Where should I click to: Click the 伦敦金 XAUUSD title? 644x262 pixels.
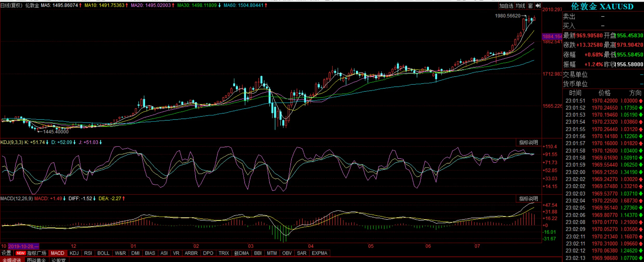pyautogui.click(x=602, y=7)
